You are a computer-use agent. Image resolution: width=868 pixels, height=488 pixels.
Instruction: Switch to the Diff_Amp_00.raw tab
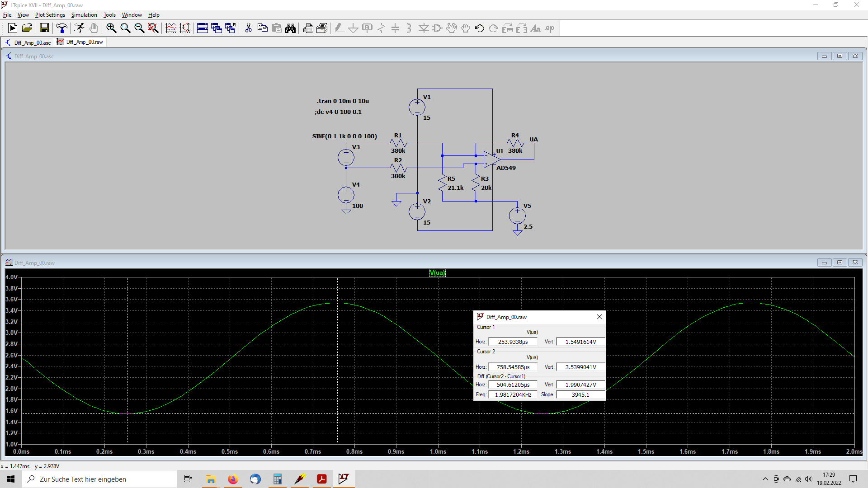[80, 42]
